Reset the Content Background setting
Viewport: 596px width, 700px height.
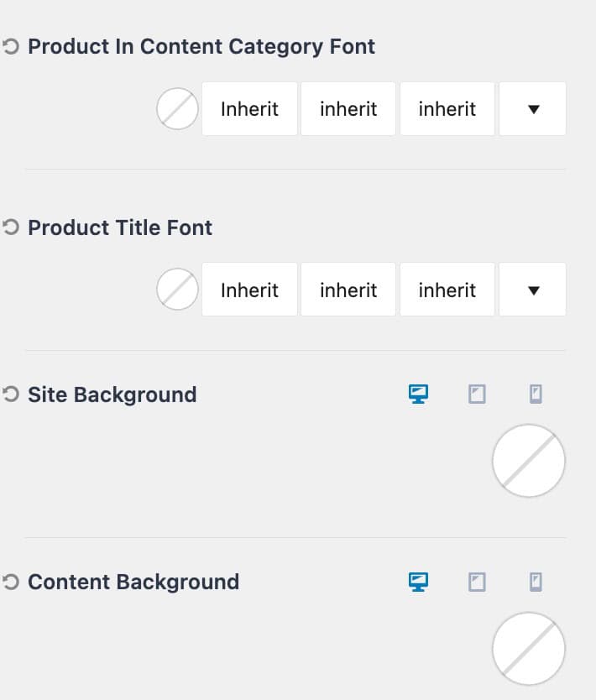coord(11,581)
